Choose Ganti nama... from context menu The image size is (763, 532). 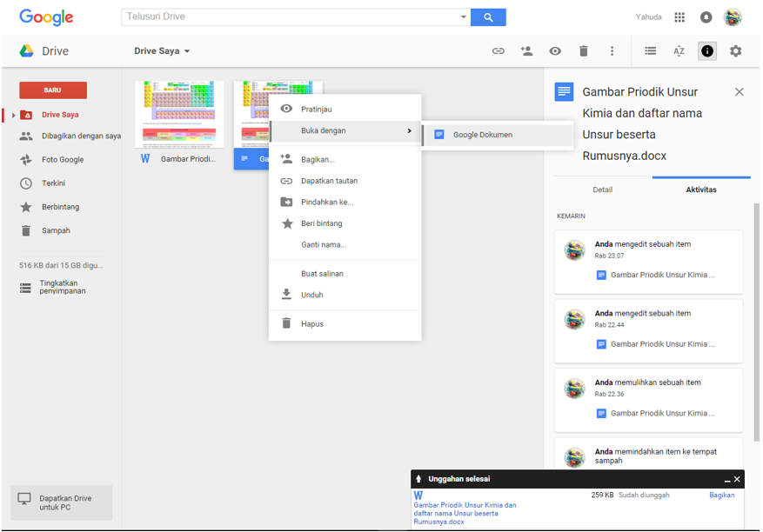(345, 244)
